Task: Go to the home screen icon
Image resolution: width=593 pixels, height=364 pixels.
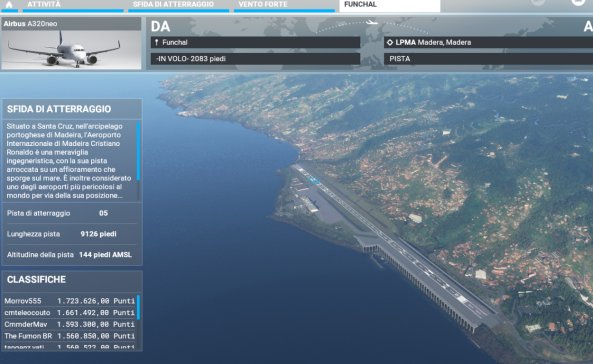Action: click(x=9, y=5)
